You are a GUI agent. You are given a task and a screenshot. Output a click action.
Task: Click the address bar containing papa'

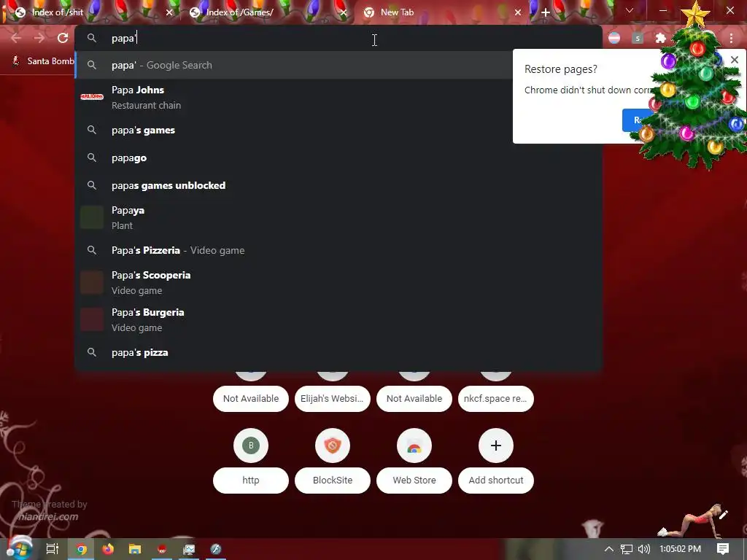338,38
